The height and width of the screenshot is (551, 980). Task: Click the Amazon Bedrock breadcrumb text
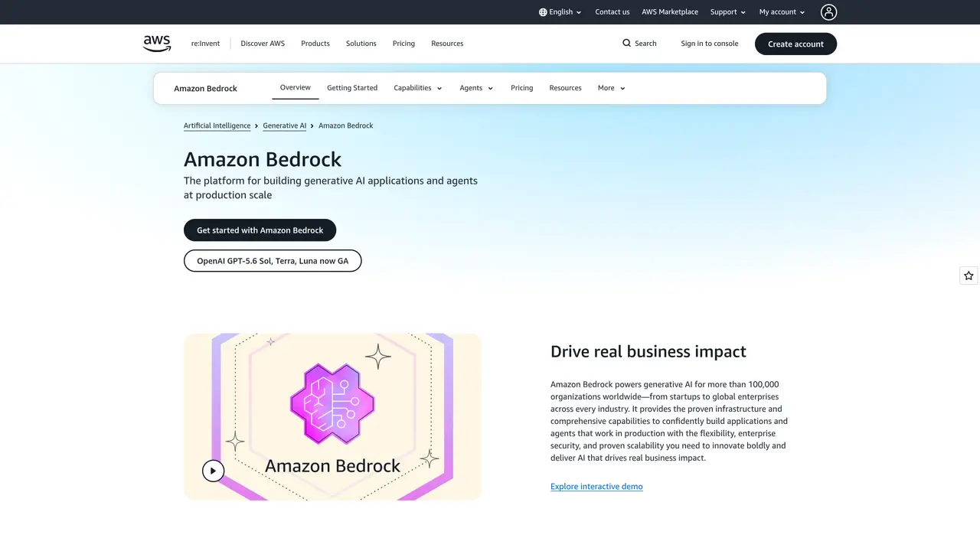(x=346, y=126)
